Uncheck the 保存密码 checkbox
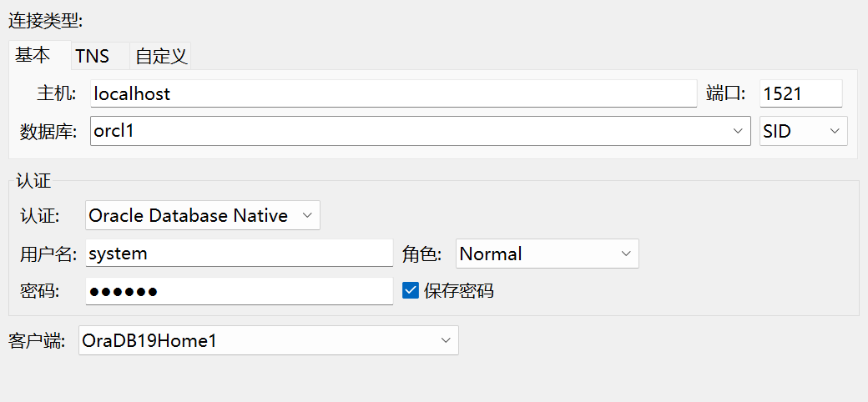The width and height of the screenshot is (868, 402). point(411,290)
